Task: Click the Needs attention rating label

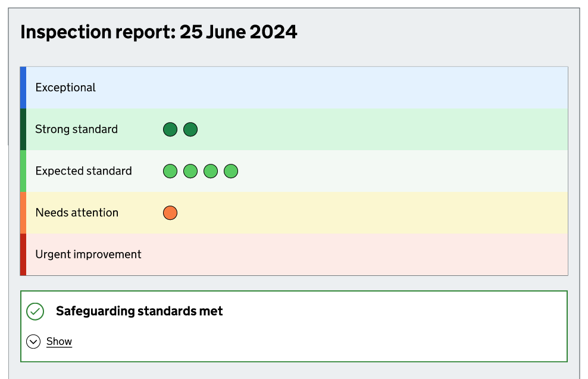Action: 77,213
